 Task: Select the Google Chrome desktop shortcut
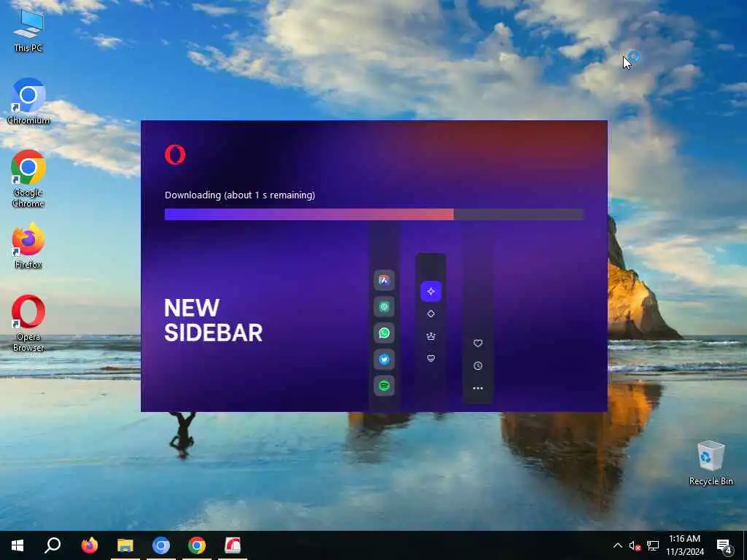coord(28,179)
